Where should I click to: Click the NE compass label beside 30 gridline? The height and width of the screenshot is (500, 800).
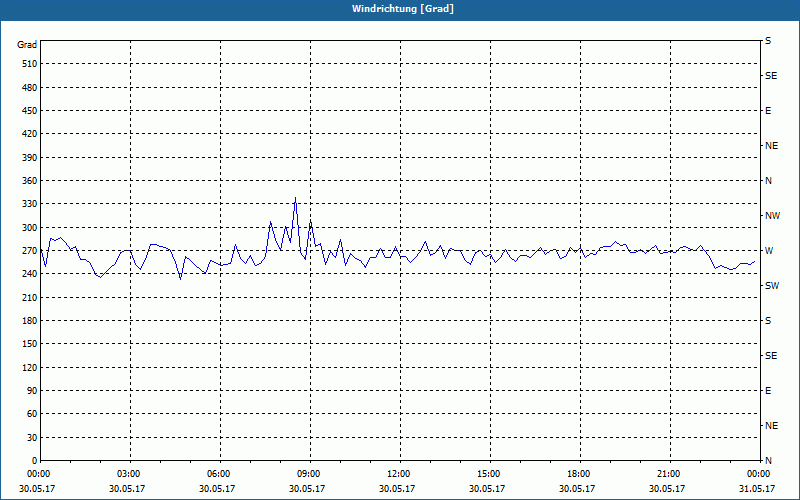[x=771, y=426]
